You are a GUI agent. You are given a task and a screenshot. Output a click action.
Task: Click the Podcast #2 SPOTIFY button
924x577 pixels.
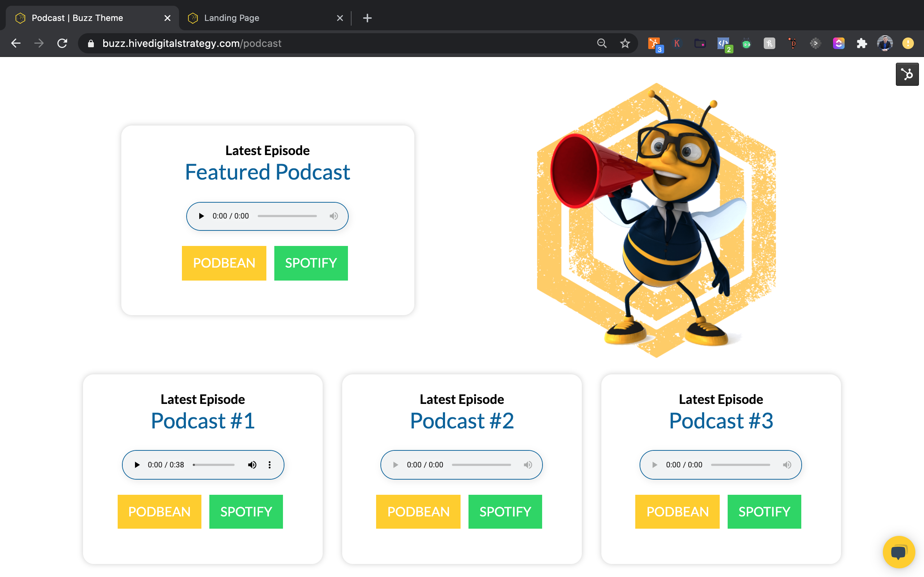tap(505, 511)
